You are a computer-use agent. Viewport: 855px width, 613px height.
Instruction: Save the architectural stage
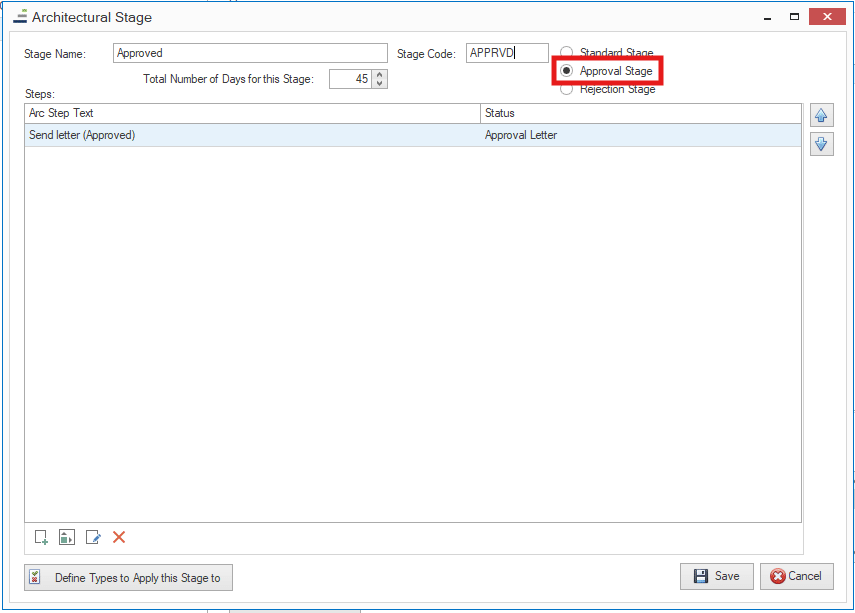coord(716,576)
